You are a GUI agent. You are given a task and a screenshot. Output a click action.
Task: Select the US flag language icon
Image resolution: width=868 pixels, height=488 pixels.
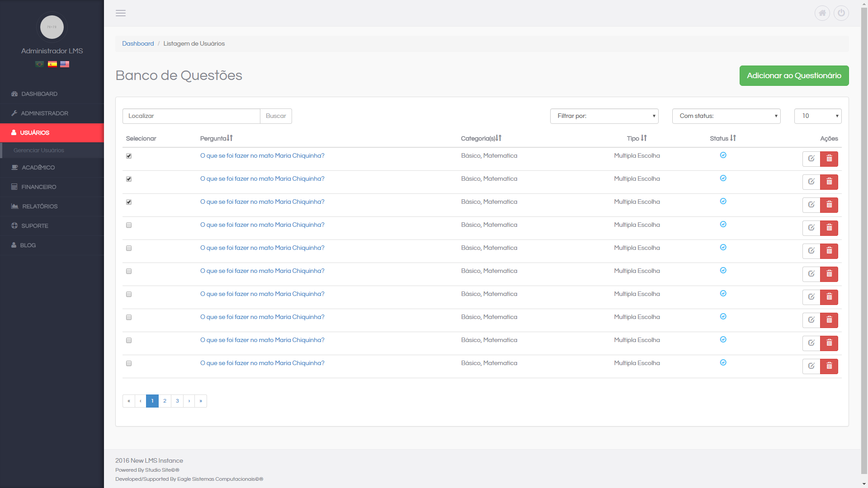[x=65, y=64]
